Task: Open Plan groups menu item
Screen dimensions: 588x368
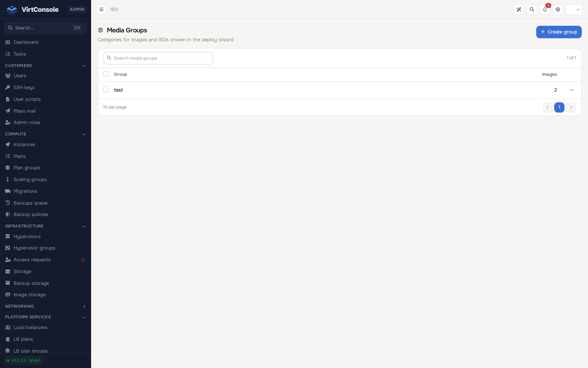Action: point(45,168)
